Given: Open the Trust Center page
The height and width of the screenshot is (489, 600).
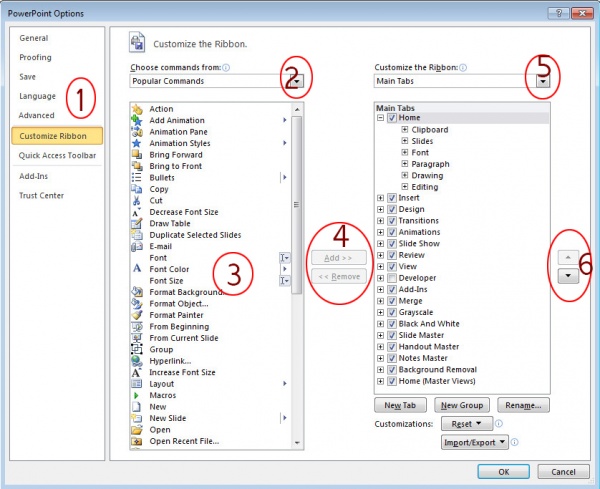Looking at the screenshot, I should (41, 196).
